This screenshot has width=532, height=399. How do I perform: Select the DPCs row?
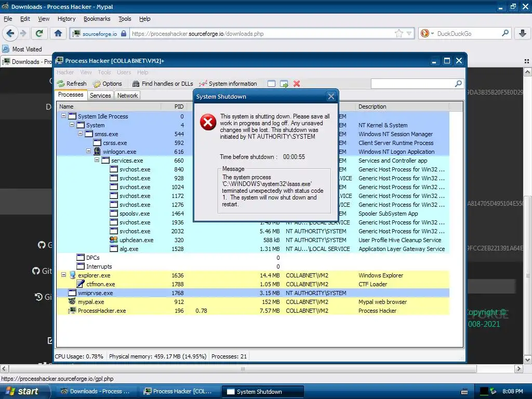[x=253, y=258]
